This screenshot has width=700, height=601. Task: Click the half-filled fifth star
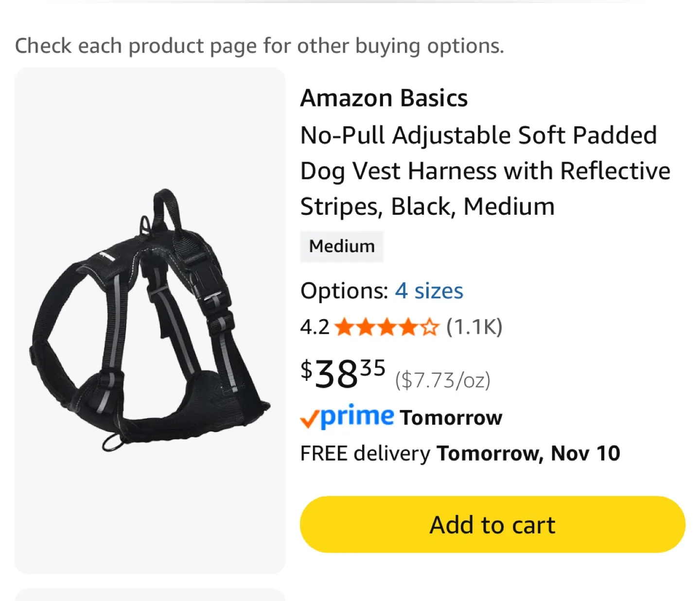[x=429, y=327]
